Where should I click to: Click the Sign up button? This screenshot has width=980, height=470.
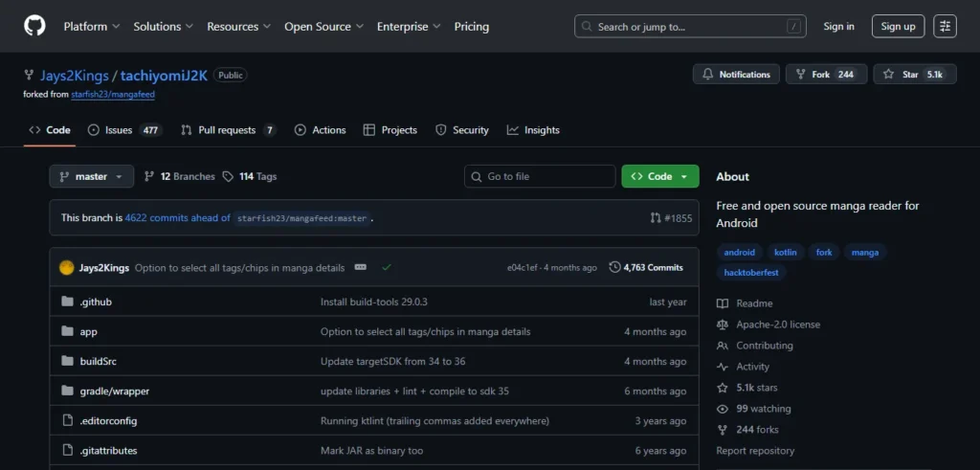coord(898,27)
